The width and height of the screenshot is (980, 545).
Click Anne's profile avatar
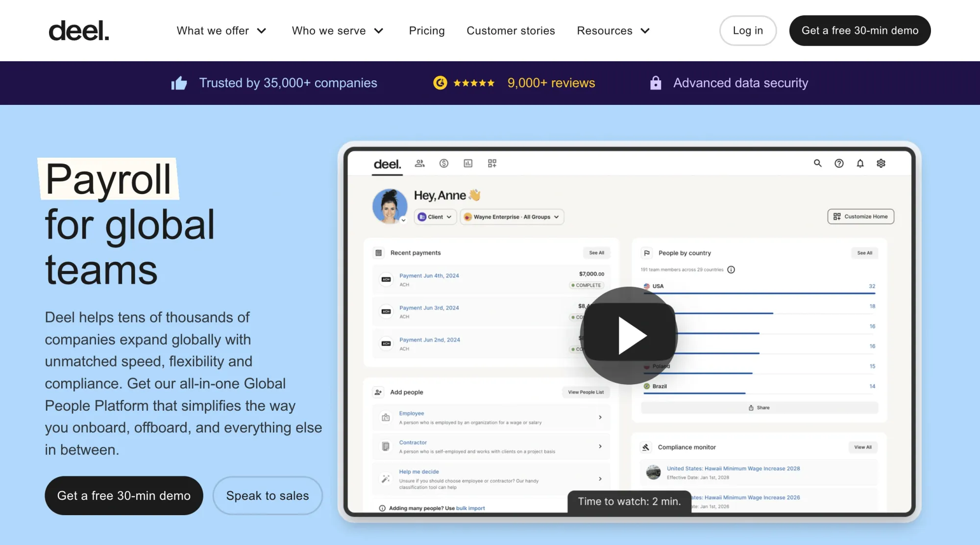[x=390, y=206]
